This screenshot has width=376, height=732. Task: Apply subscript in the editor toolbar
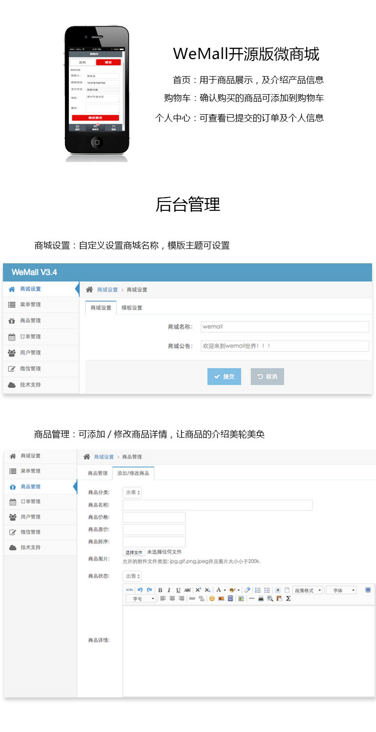click(x=207, y=590)
